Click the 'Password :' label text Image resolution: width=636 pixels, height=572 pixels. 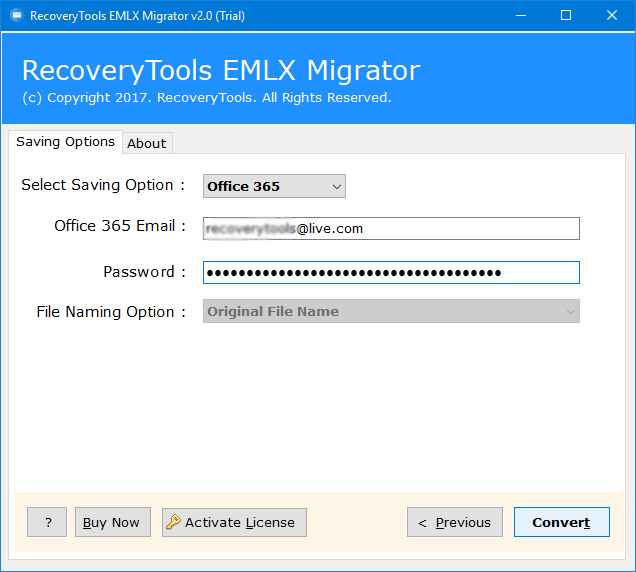pos(144,272)
